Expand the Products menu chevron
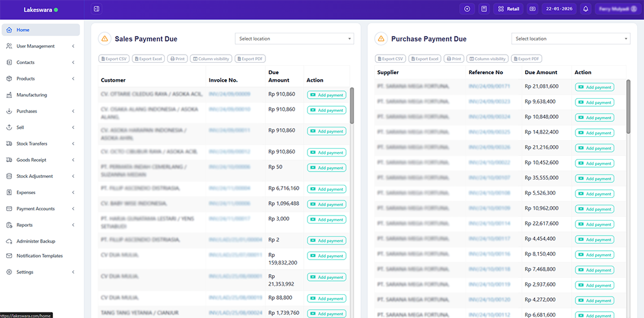The height and width of the screenshot is (318, 644). pyautogui.click(x=73, y=79)
